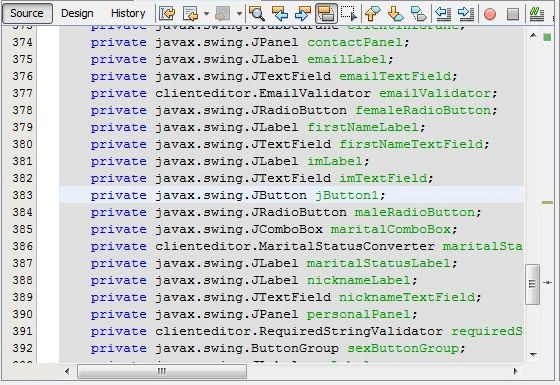Switch to the Design view tab
This screenshot has width=560, height=385.
click(x=77, y=13)
